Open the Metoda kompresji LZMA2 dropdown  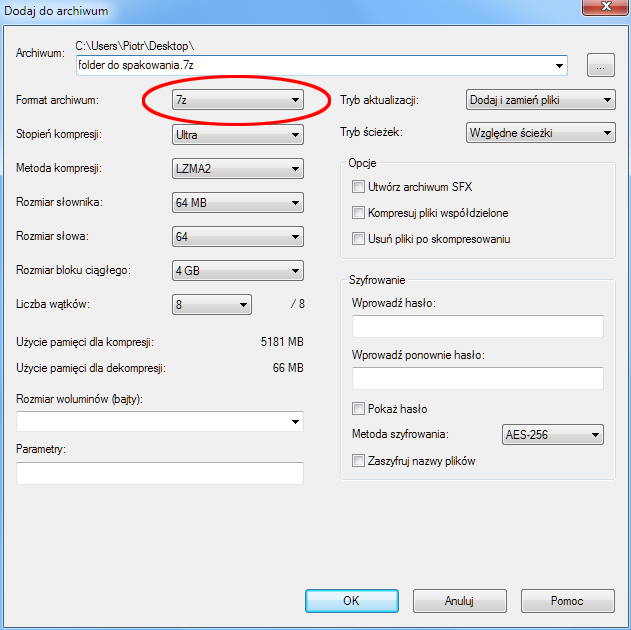tap(237, 169)
